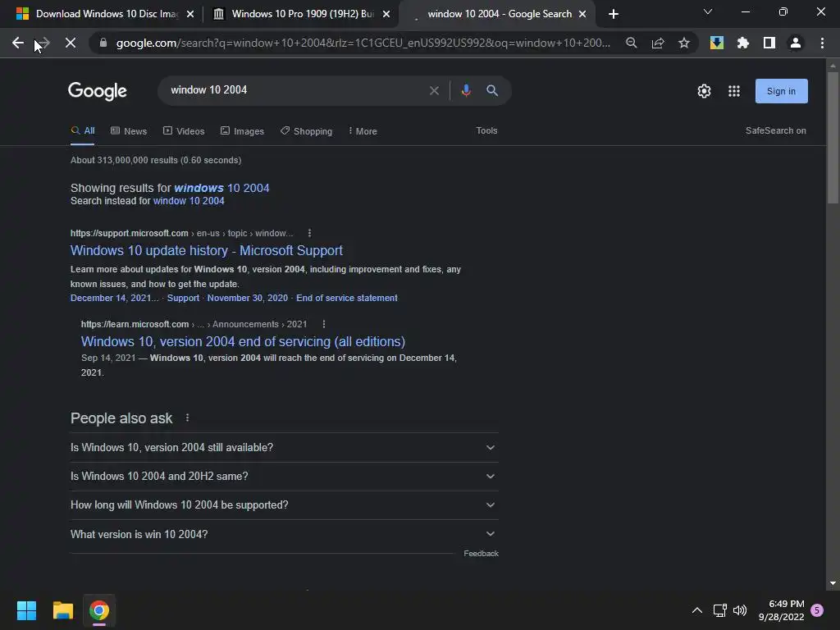Switch to Videos results
The height and width of the screenshot is (630, 840).
click(184, 130)
